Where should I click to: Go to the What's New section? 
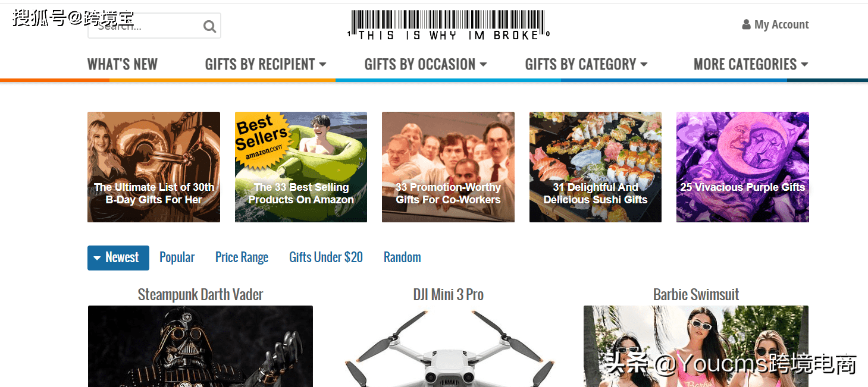123,64
